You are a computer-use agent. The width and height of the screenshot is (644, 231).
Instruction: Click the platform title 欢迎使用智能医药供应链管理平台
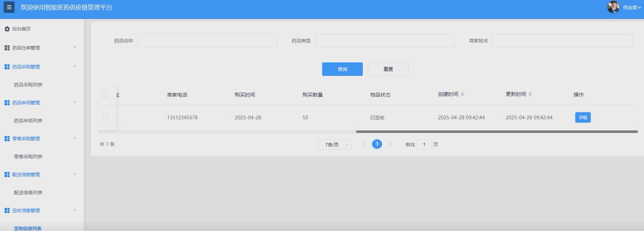(66, 7)
